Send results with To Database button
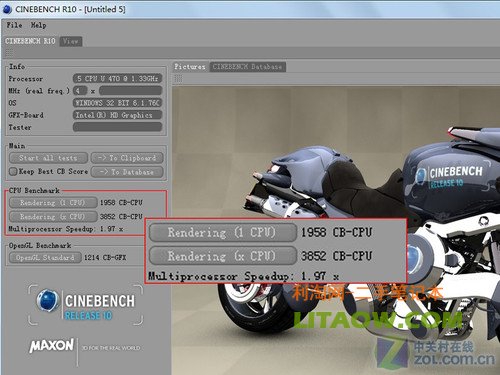Screen dimensions: 500x375 coord(127,172)
